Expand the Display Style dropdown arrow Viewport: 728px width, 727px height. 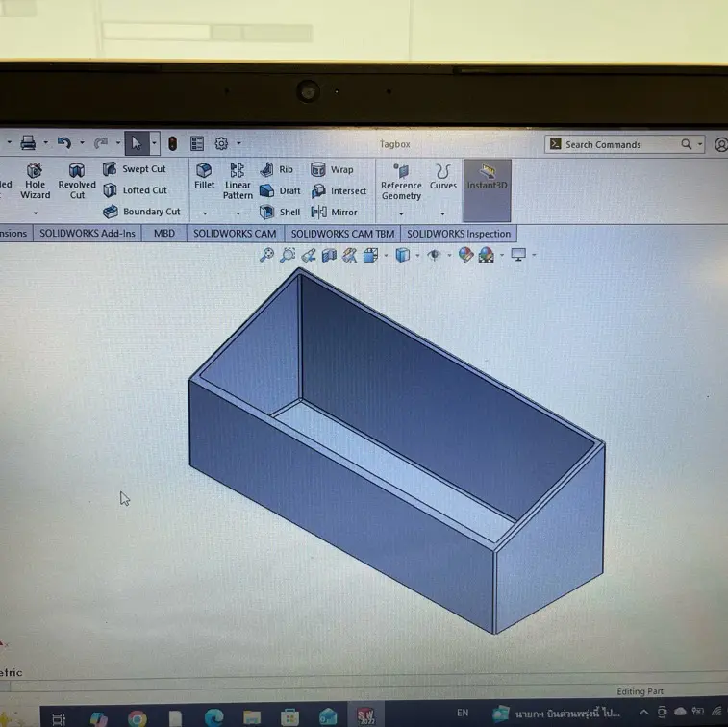coord(417,256)
